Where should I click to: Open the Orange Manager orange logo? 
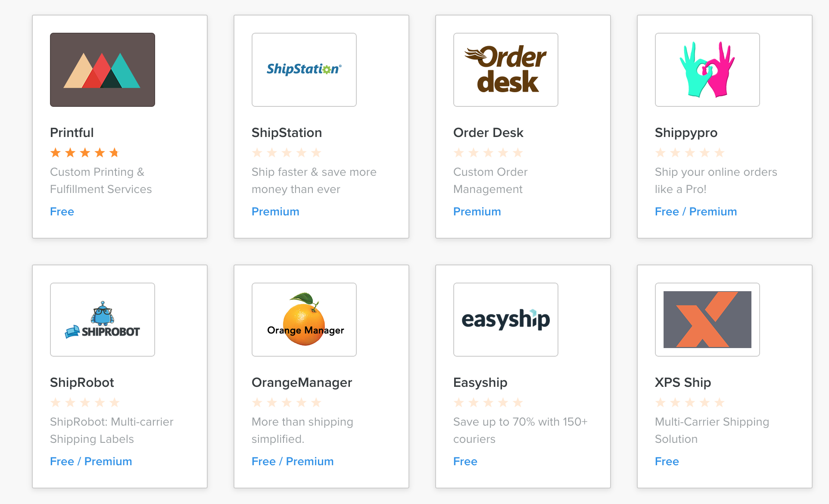[304, 320]
